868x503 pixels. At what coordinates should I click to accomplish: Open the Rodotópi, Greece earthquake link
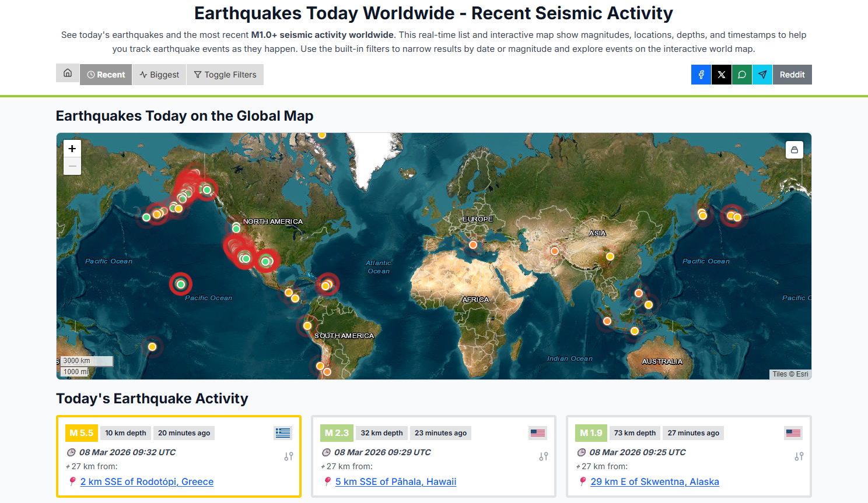coord(147,481)
